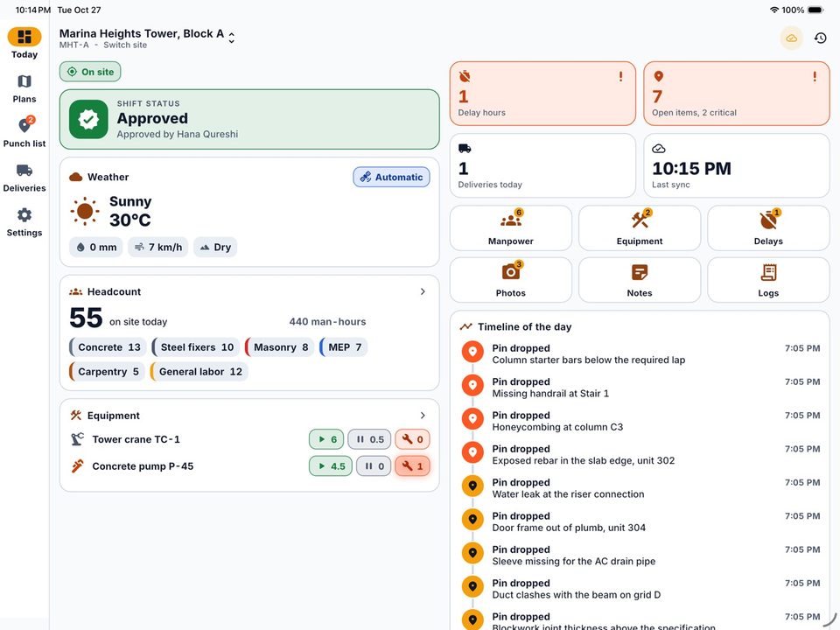
Task: Select the Concrete 13 trade chip
Action: click(x=108, y=347)
